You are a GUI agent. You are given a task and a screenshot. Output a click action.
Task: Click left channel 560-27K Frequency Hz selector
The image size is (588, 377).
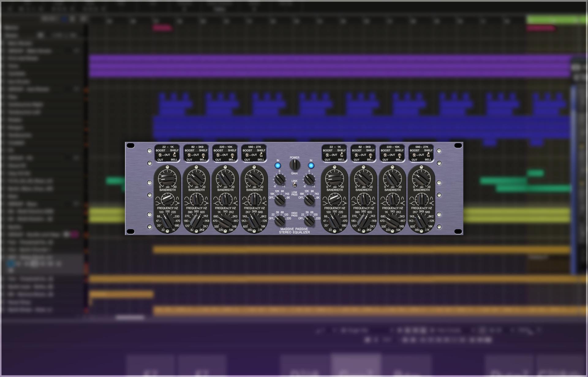click(x=254, y=221)
